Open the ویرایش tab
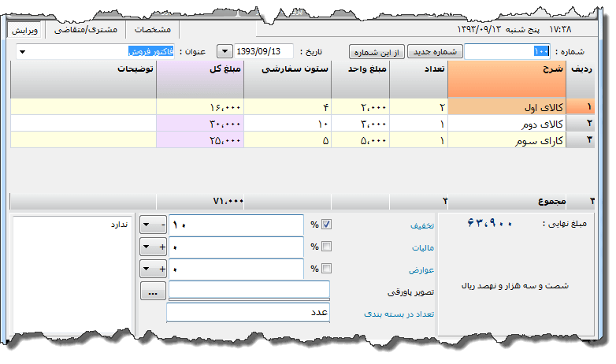This screenshot has width=616, height=364. [x=24, y=29]
